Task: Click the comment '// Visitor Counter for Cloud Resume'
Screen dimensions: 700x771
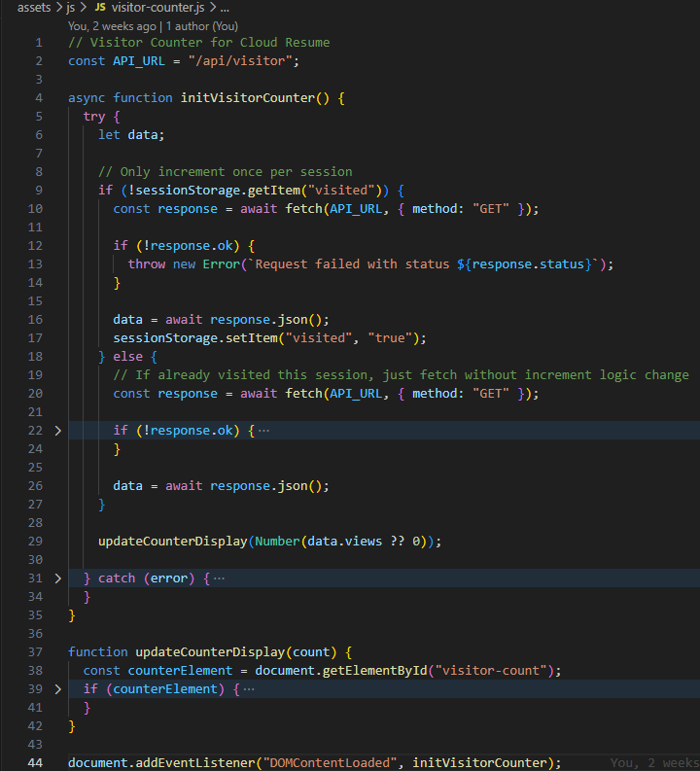Action: [x=199, y=43]
